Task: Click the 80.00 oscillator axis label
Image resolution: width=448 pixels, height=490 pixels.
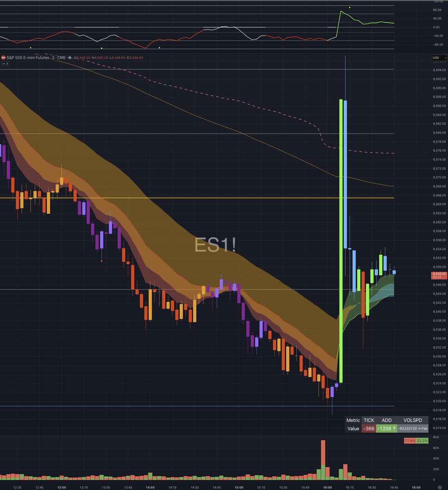Action: tap(437, 10)
